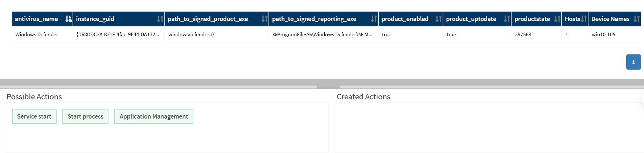Sort path_to_signed_reporting_exe column arrows
Screen dimensions: 644x153
374,19
